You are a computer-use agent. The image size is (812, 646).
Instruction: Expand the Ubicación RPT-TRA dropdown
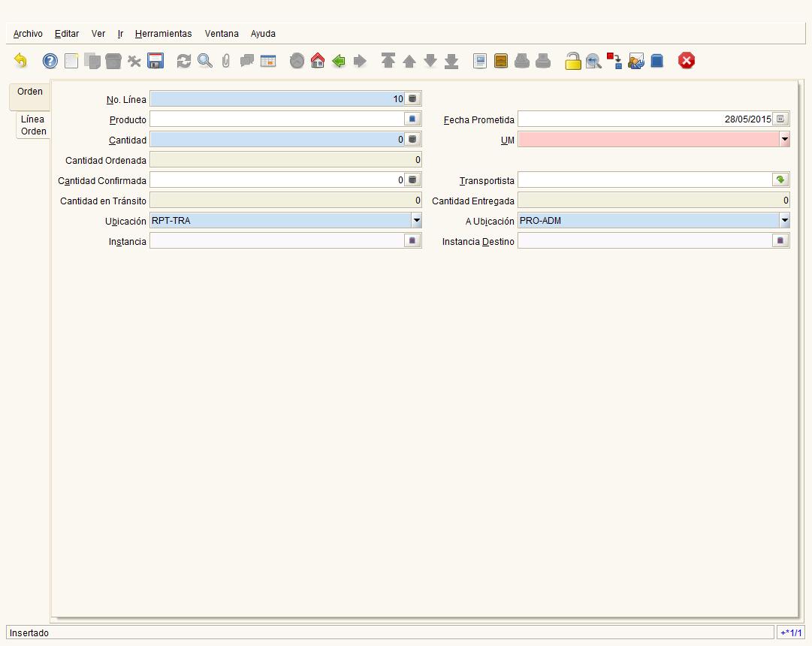[x=416, y=221]
